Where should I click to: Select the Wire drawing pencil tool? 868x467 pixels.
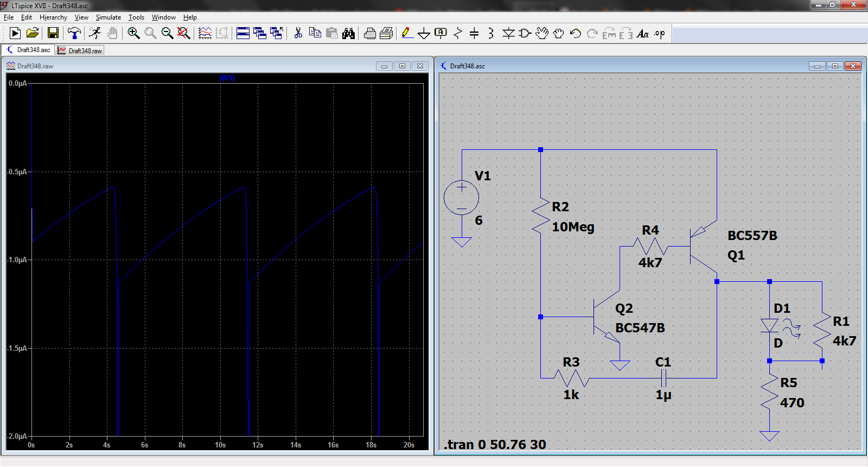407,34
